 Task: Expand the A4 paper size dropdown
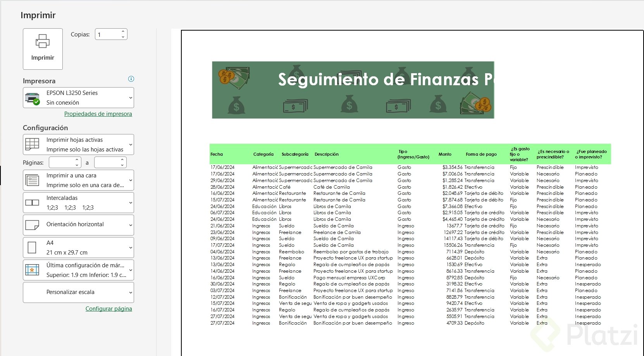coord(78,248)
